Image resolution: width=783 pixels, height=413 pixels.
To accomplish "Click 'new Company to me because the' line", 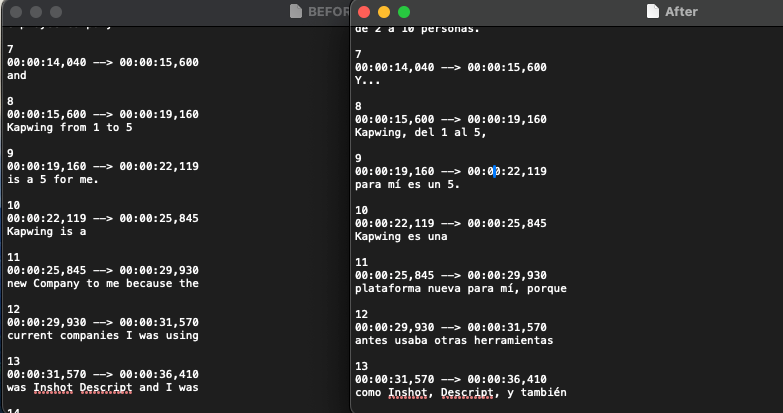I will pos(103,283).
